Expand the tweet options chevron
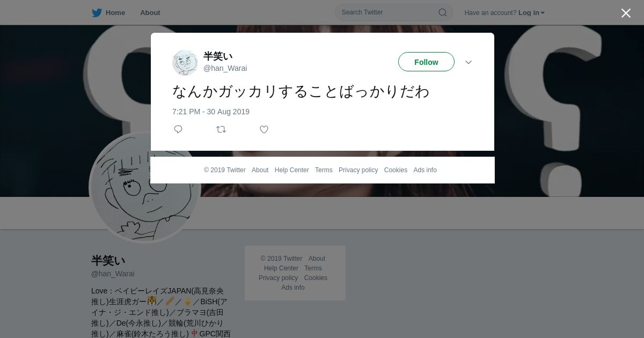 469,62
